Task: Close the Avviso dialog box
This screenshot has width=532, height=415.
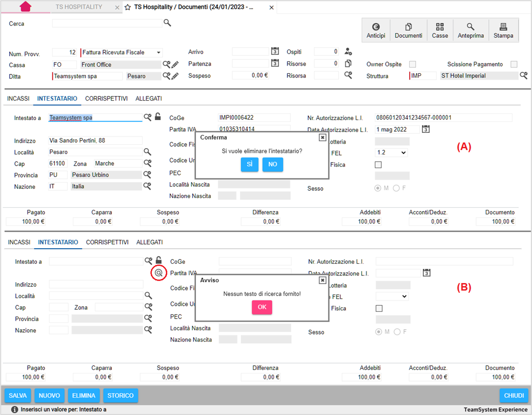Action: pos(322,280)
